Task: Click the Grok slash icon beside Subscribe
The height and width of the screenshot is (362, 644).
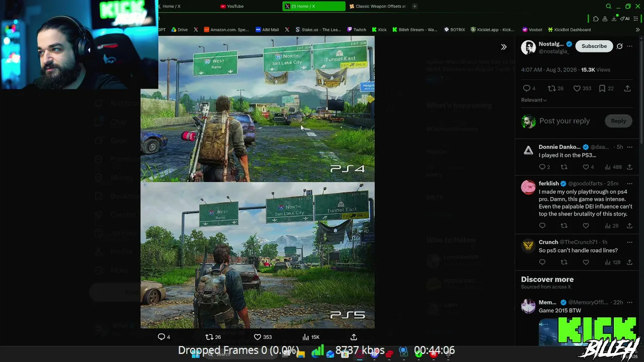Action: pyautogui.click(x=619, y=46)
